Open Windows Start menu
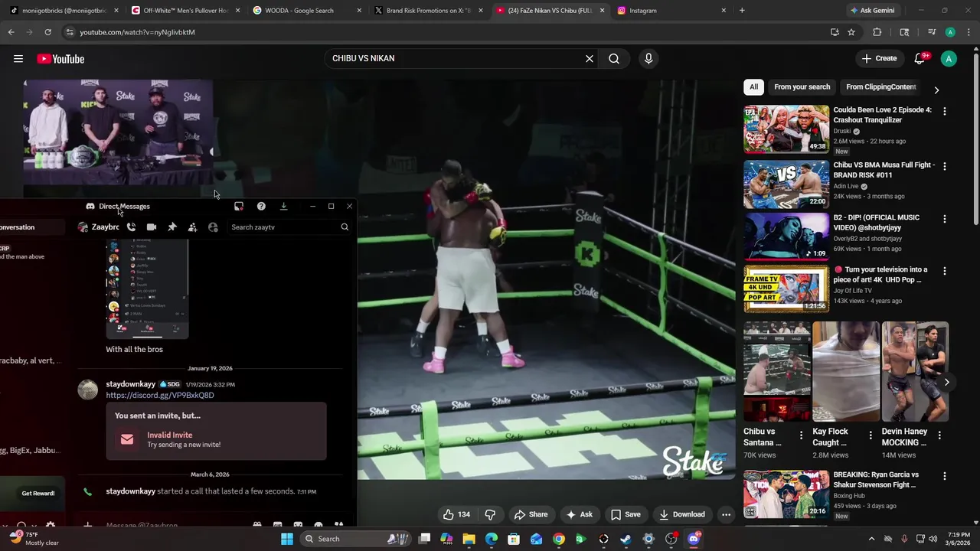This screenshot has width=980, height=551. point(287,539)
